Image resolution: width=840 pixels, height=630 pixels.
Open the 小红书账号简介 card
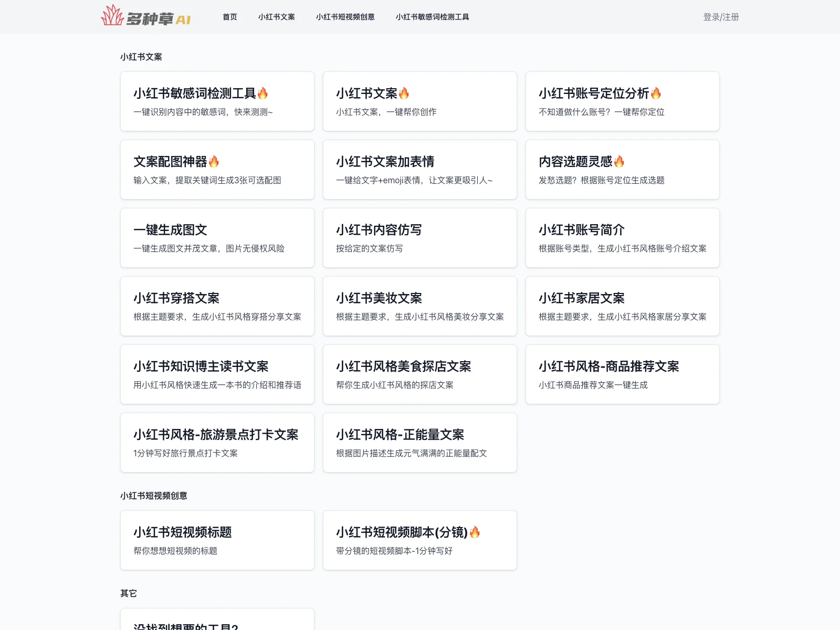click(x=623, y=238)
